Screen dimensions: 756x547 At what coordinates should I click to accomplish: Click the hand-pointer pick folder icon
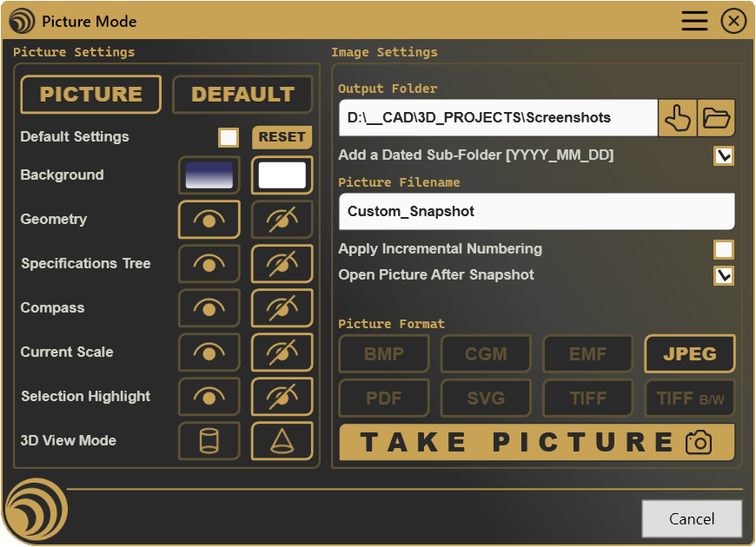pos(678,118)
